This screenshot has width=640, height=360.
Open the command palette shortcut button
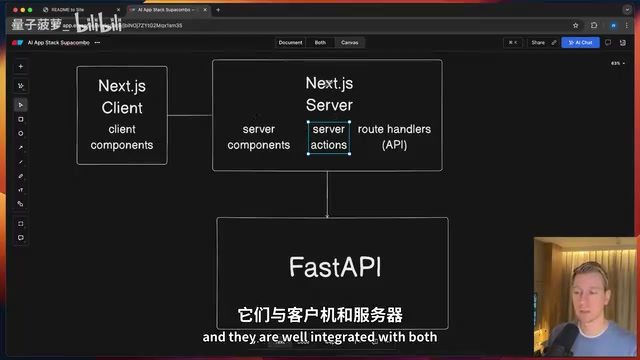tap(513, 42)
